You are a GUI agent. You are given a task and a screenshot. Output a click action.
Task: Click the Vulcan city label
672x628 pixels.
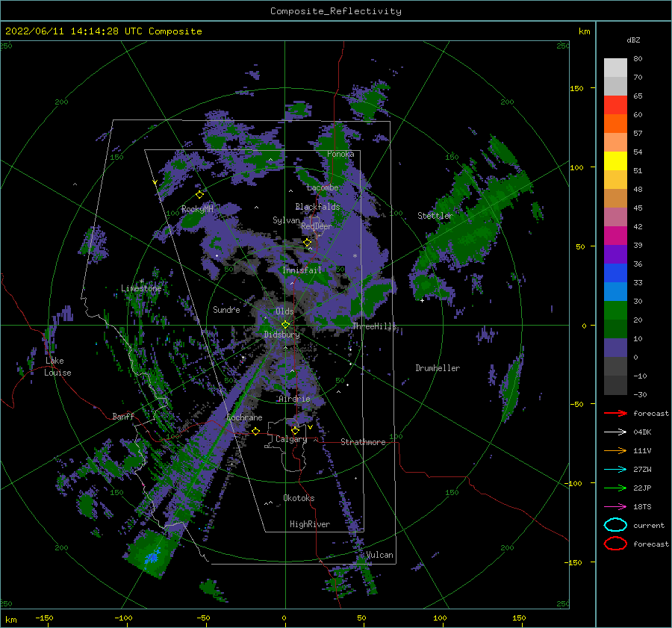379,555
